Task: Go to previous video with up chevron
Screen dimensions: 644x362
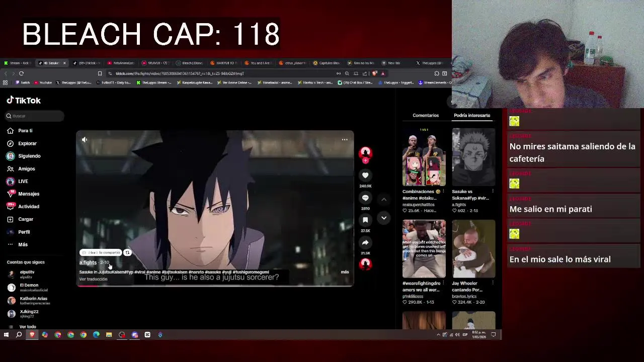Action: click(x=384, y=200)
